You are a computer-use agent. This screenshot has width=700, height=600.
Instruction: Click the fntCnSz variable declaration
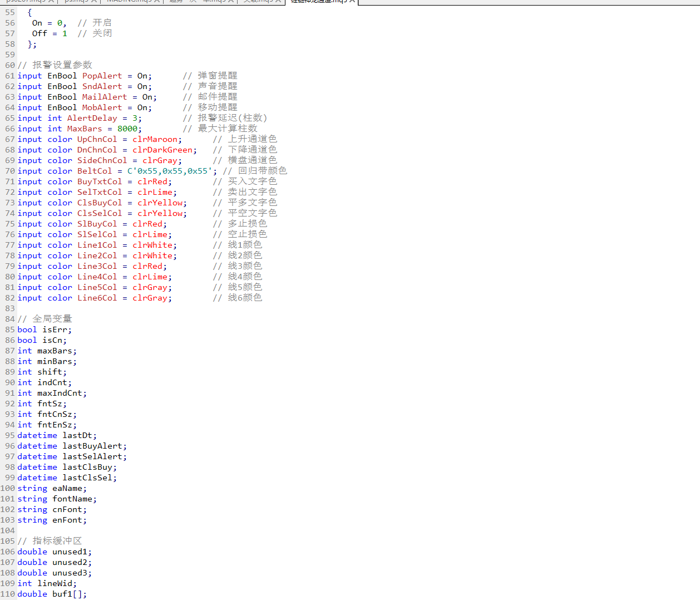pos(47,414)
